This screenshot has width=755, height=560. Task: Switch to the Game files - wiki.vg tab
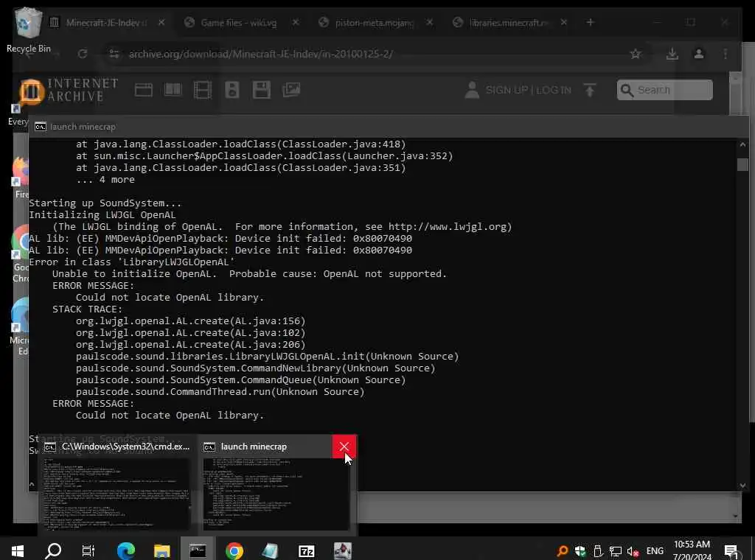tap(239, 23)
